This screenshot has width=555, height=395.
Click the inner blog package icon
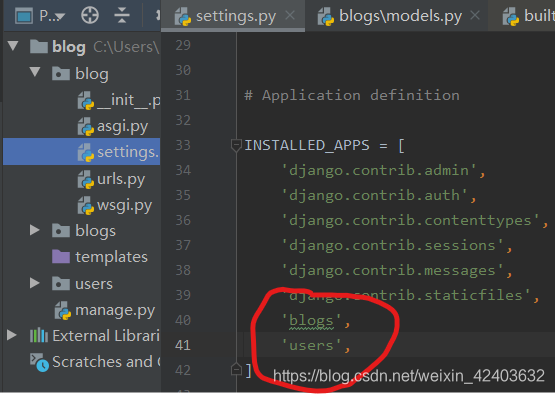(61, 74)
